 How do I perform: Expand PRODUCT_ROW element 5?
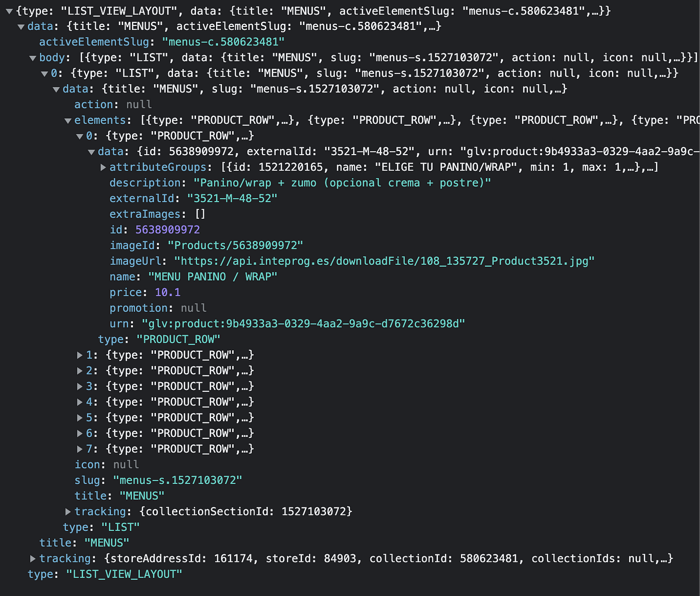coord(79,417)
